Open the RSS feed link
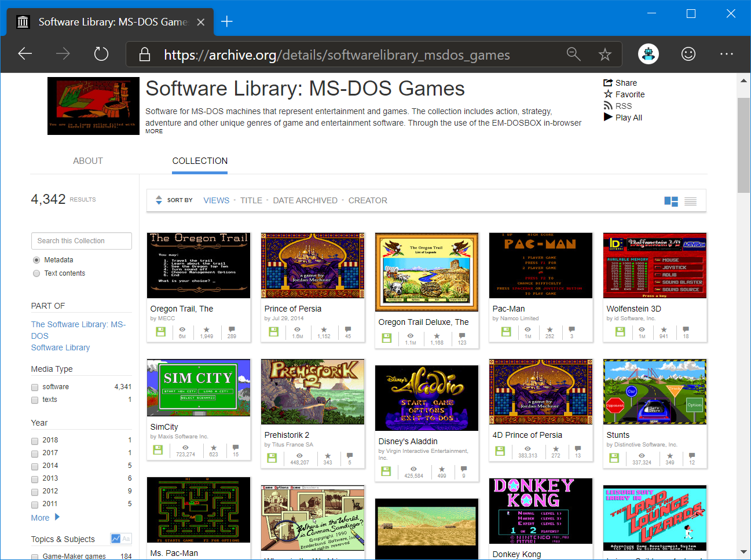751x560 pixels. pyautogui.click(x=618, y=106)
